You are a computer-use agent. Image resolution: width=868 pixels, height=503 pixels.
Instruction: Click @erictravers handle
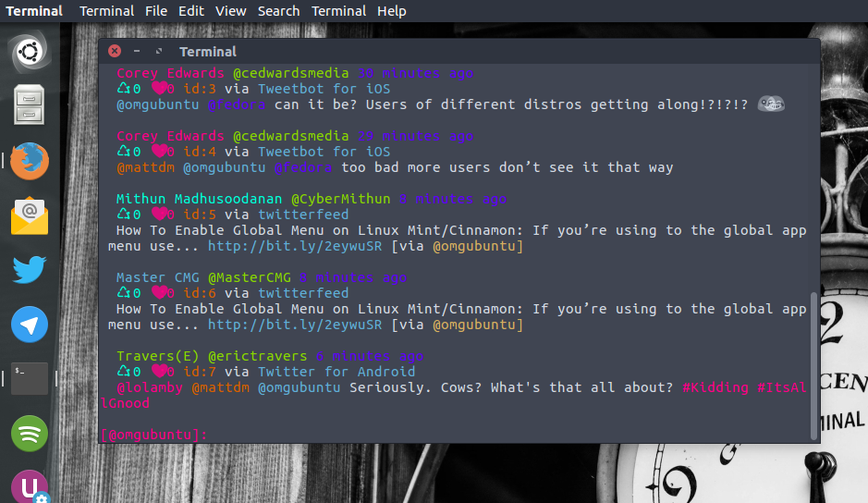tap(257, 356)
